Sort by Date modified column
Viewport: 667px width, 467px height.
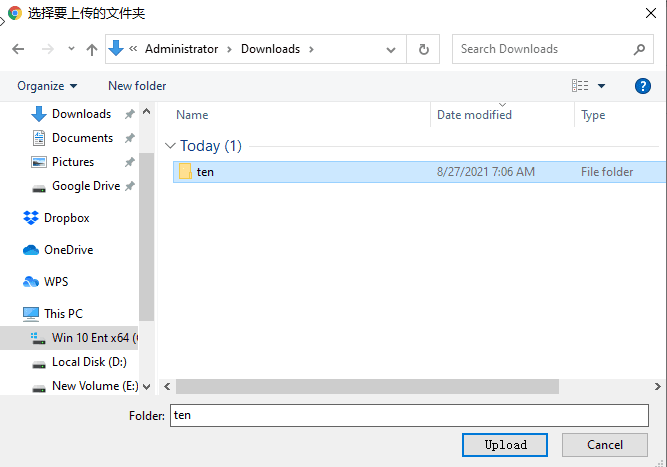tap(474, 115)
